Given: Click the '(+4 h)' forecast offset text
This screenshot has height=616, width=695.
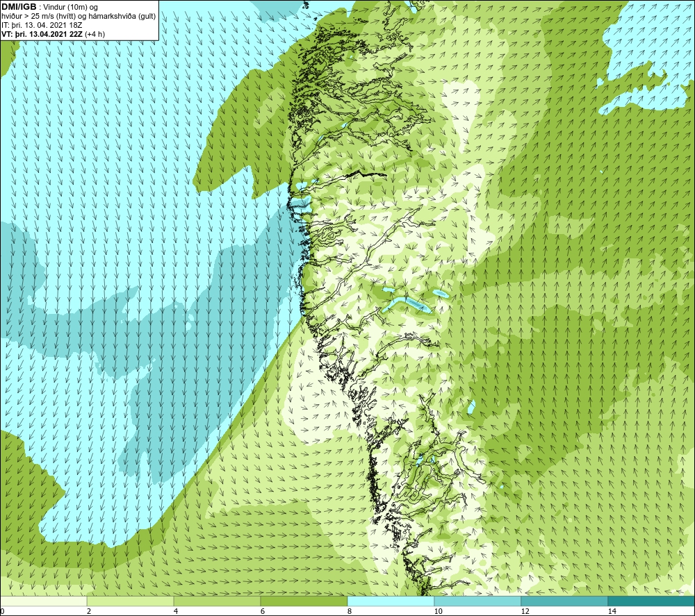Looking at the screenshot, I should pyautogui.click(x=95, y=34).
